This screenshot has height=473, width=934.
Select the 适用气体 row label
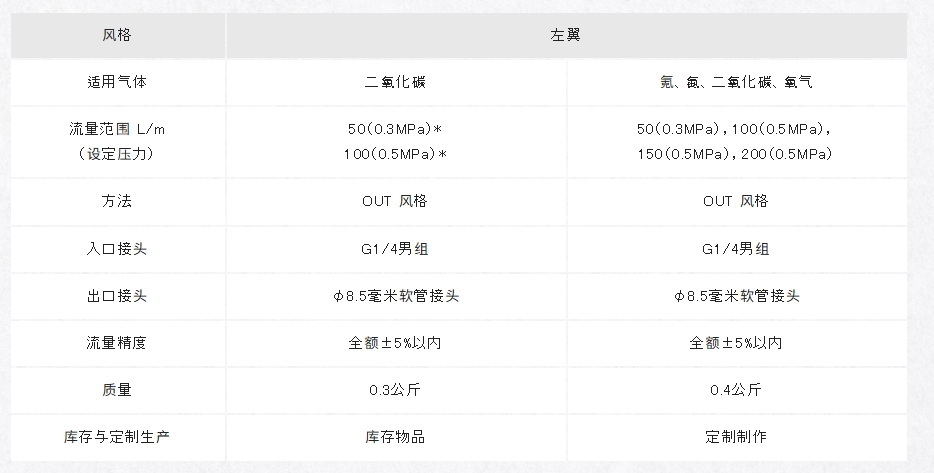pos(117,82)
